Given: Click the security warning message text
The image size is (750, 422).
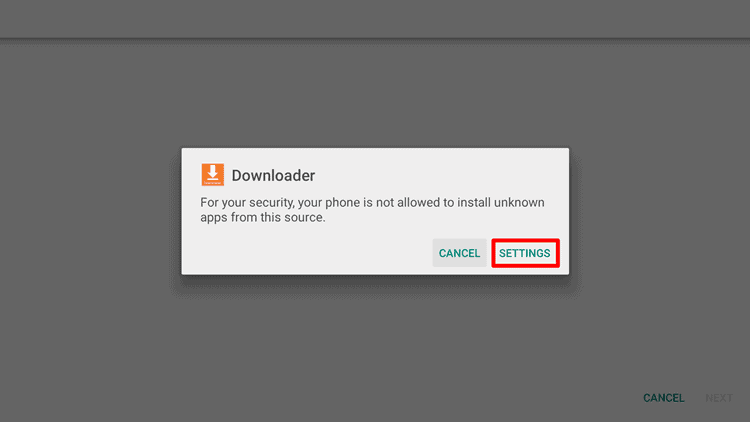Looking at the screenshot, I should 372,210.
